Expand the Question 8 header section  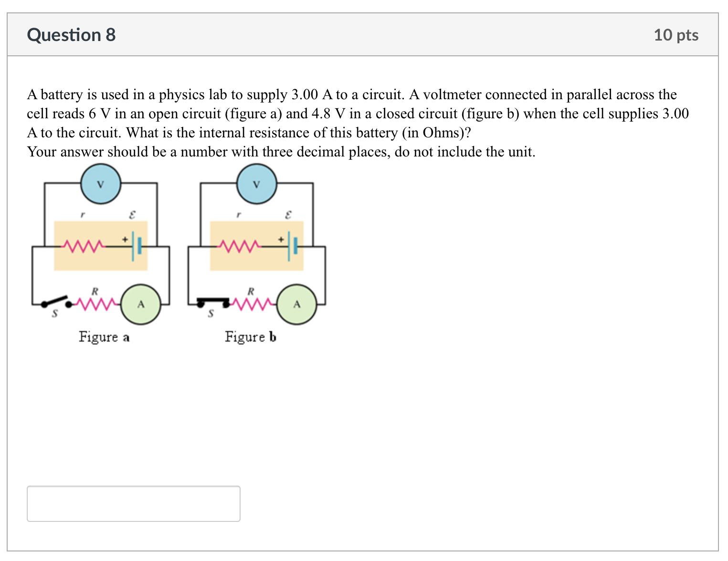(x=71, y=34)
